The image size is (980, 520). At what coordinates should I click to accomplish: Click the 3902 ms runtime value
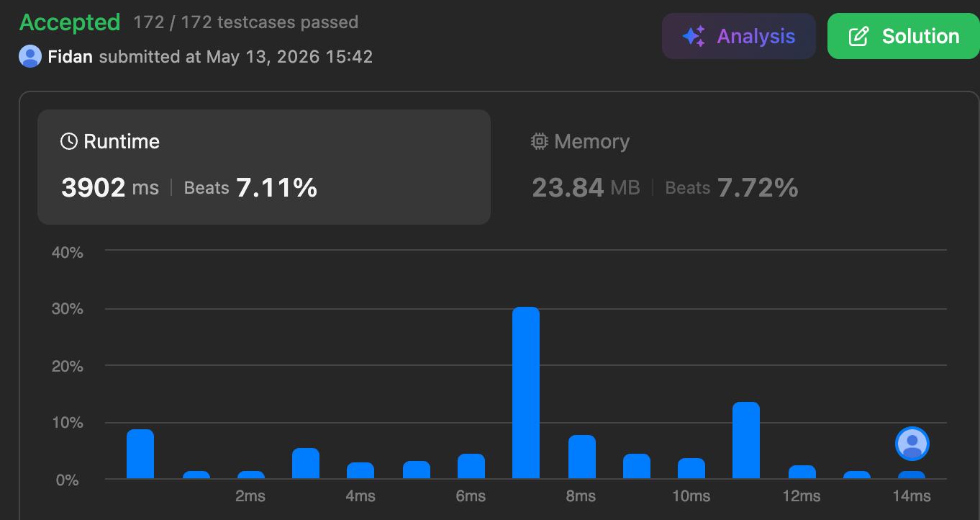coord(110,188)
